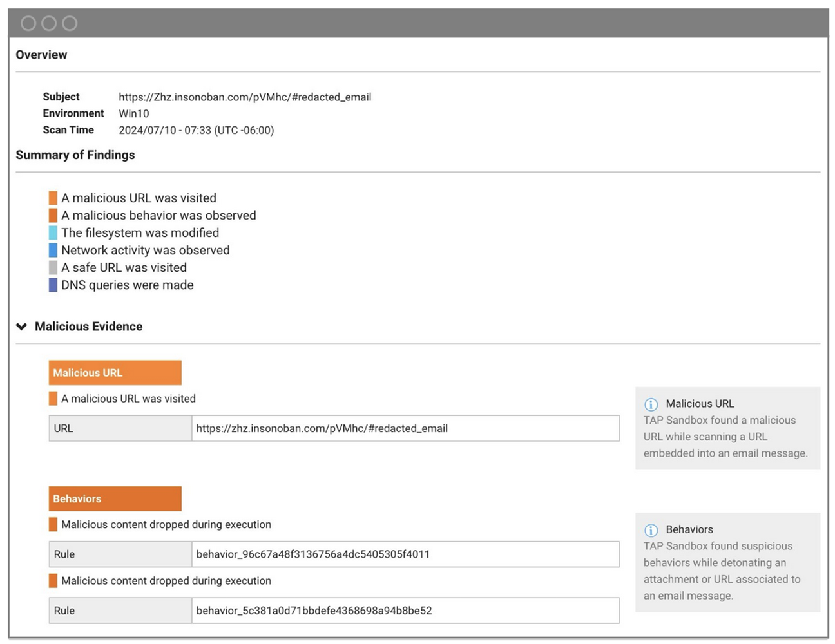The width and height of the screenshot is (835, 644).
Task: Click the second window control circle
Action: click(x=49, y=24)
